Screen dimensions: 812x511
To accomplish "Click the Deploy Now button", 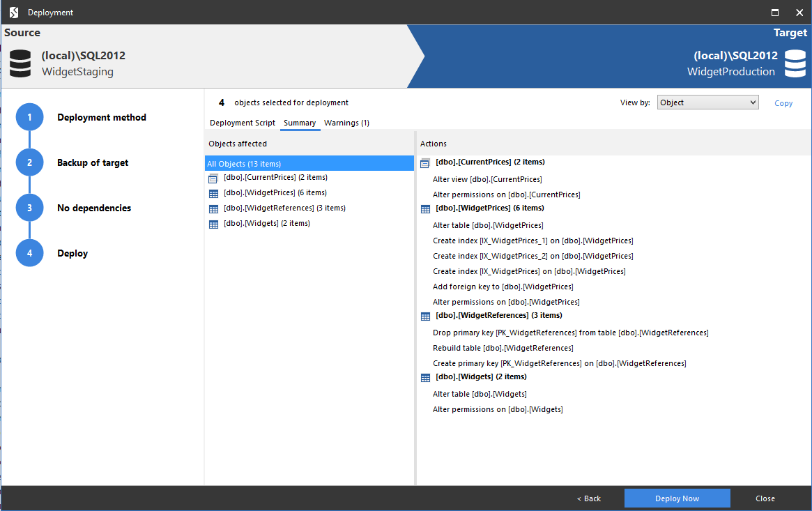I will (x=677, y=498).
